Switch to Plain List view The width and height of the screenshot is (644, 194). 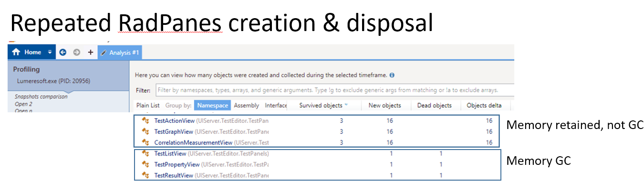pos(148,105)
